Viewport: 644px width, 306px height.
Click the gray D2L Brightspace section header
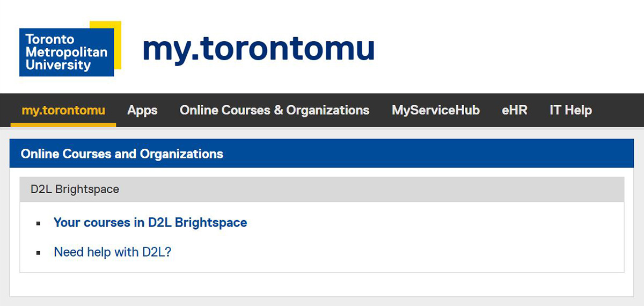tap(322, 190)
